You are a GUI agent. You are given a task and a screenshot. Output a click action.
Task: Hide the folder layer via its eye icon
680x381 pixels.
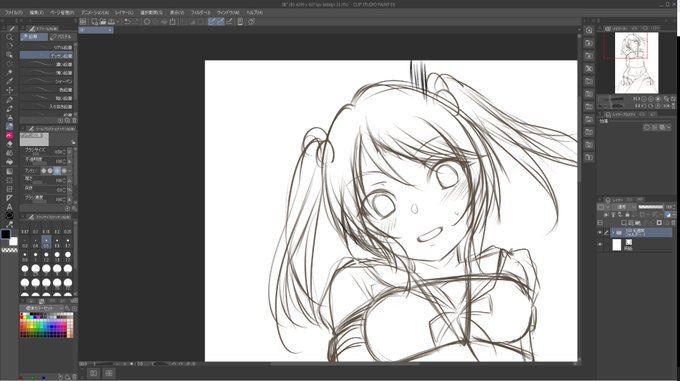(600, 233)
